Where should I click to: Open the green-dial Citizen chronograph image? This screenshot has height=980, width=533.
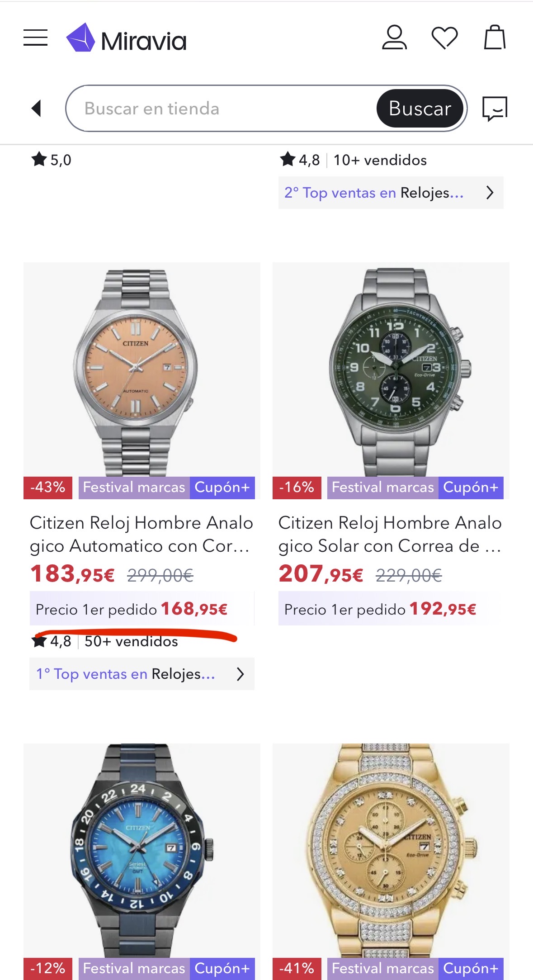pos(391,369)
